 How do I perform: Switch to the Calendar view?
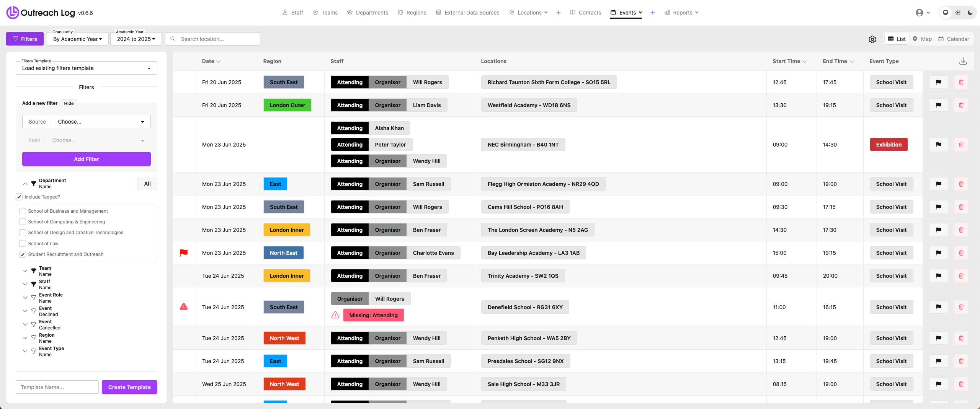coord(954,39)
